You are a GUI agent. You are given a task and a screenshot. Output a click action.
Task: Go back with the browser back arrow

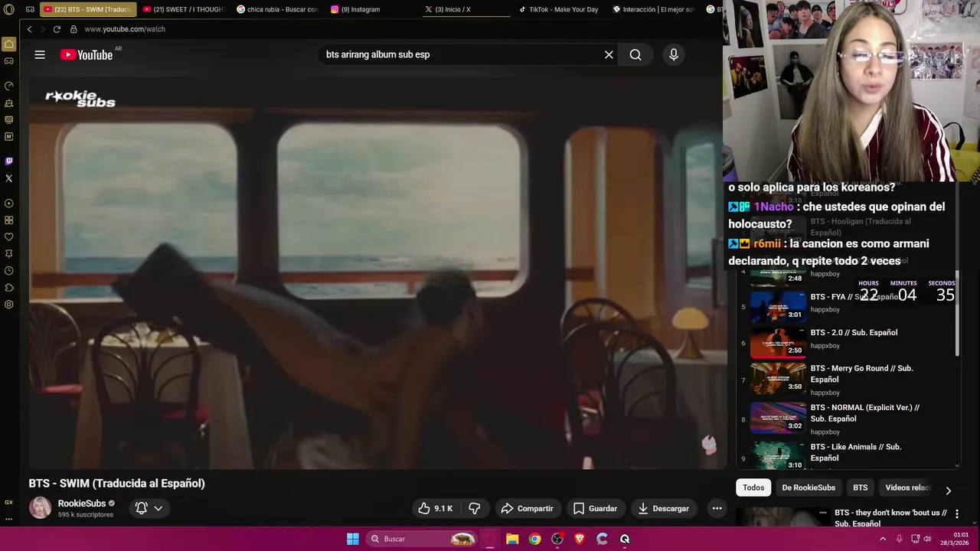pyautogui.click(x=29, y=29)
